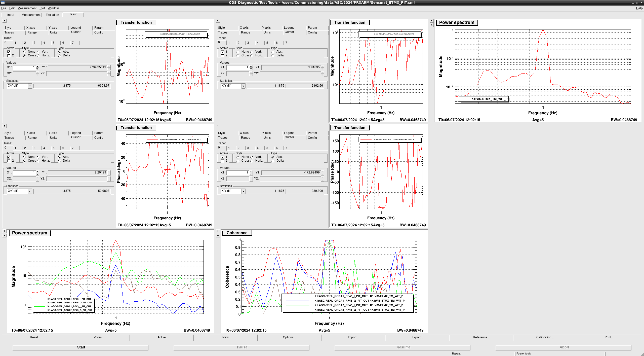The image size is (644, 356).
Task: Click the window menu icon in the title bar
Action: pyautogui.click(x=3, y=3)
